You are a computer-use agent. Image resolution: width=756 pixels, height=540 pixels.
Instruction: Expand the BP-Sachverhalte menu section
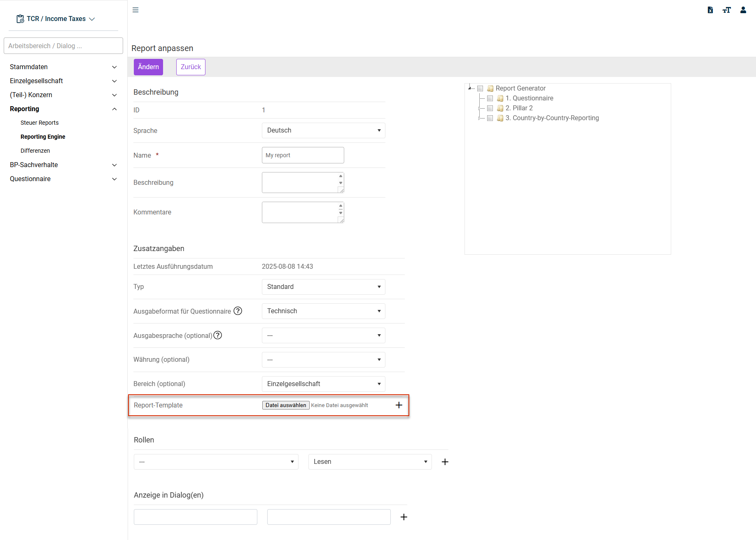coord(63,165)
